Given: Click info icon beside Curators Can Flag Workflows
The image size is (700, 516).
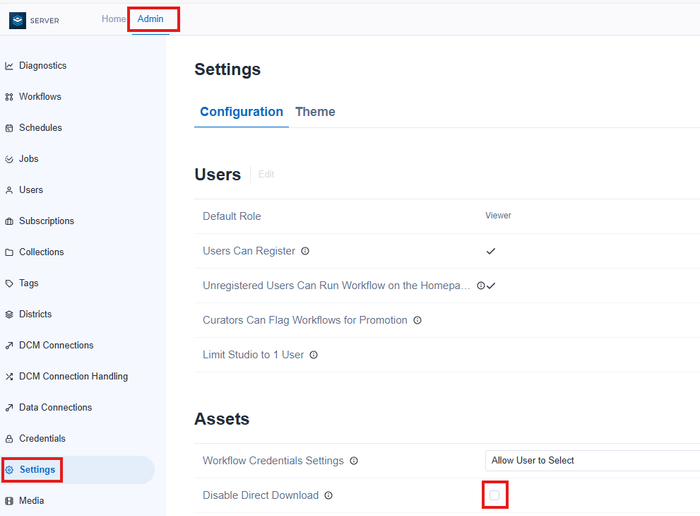Looking at the screenshot, I should [417, 320].
